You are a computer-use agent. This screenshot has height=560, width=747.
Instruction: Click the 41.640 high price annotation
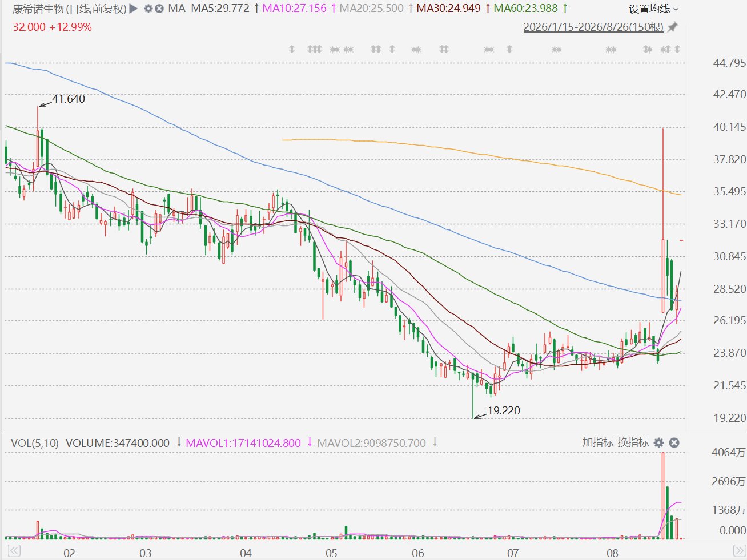[x=69, y=99]
